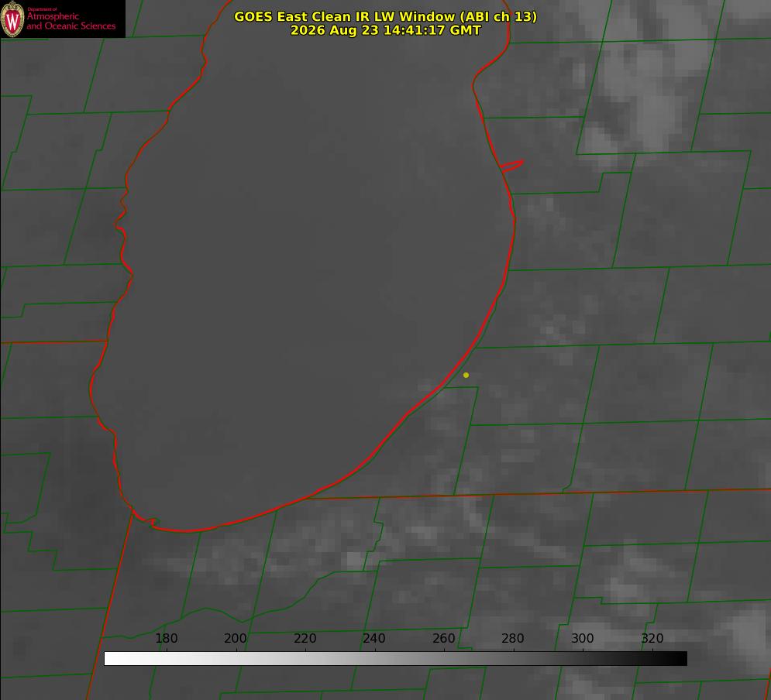
Task: Click the "Atmospheric and Oceanic Sciences" department text
Action: point(71,21)
